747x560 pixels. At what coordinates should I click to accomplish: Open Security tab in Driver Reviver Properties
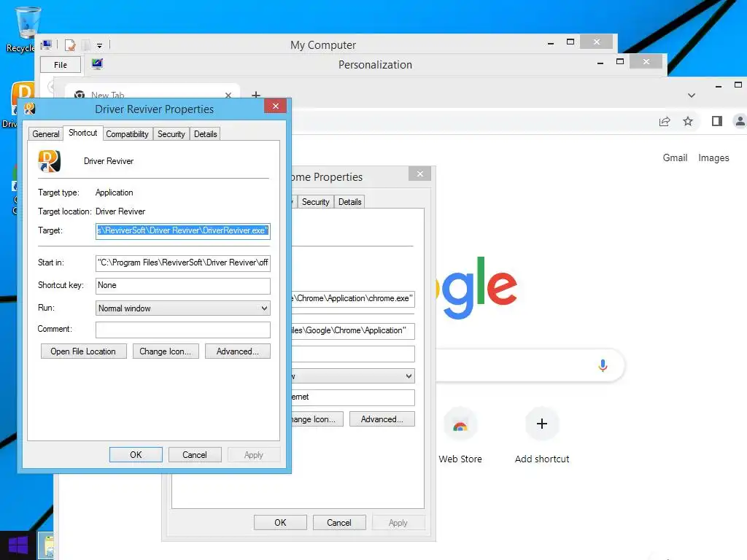click(171, 134)
